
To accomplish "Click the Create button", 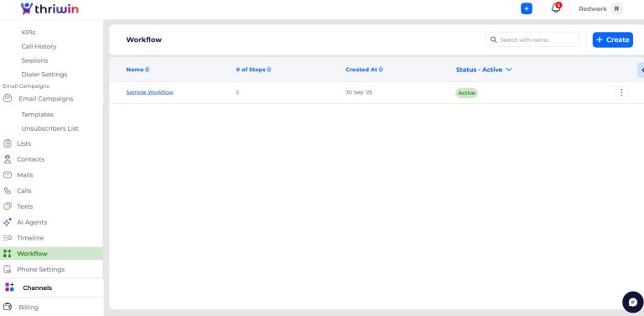I will [x=612, y=39].
